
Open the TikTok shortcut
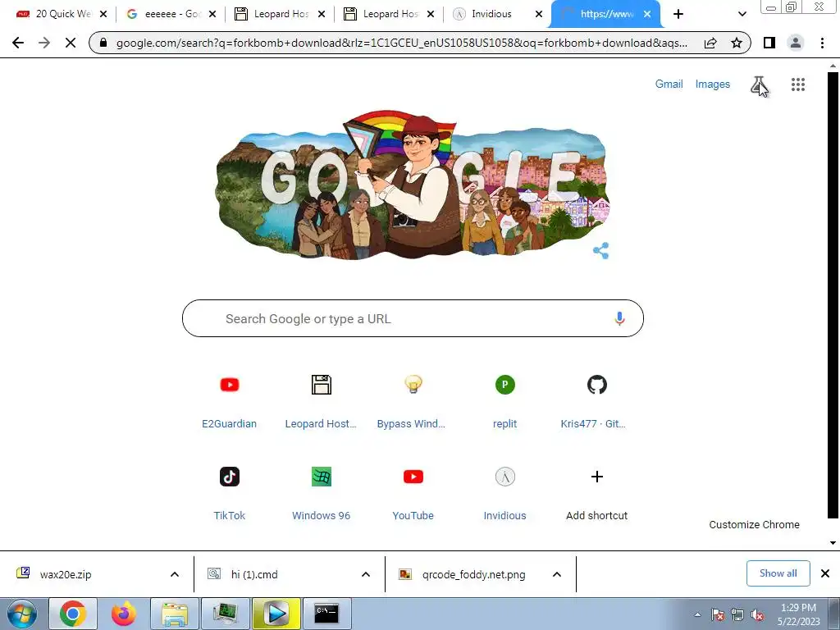point(230,493)
